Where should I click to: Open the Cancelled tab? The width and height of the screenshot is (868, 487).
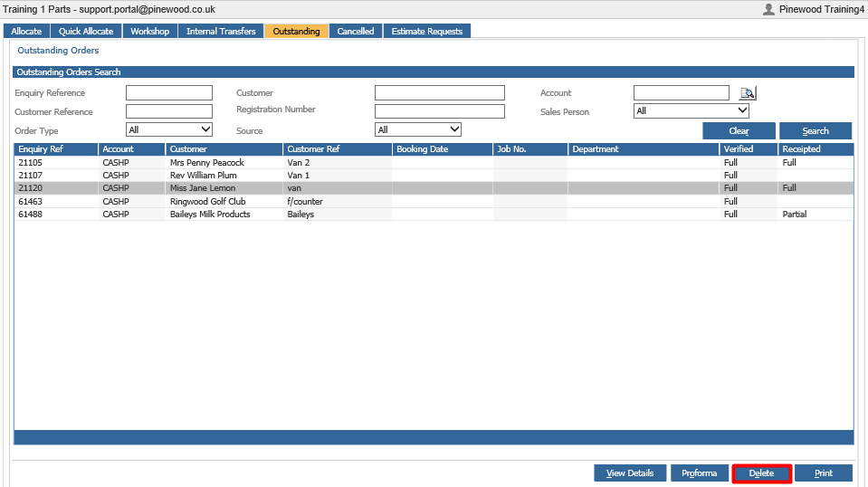pyautogui.click(x=356, y=31)
